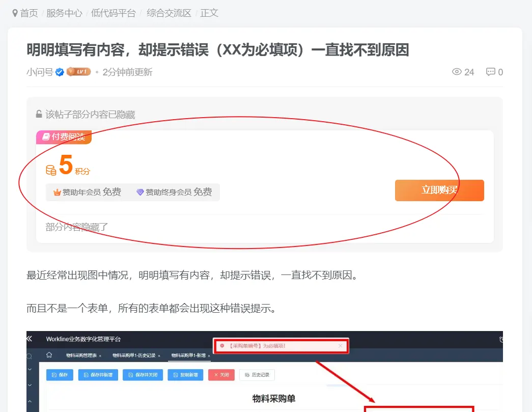The width and height of the screenshot is (532, 412).
Task: Click the location pin icon in breadcrumb
Action: coord(15,13)
